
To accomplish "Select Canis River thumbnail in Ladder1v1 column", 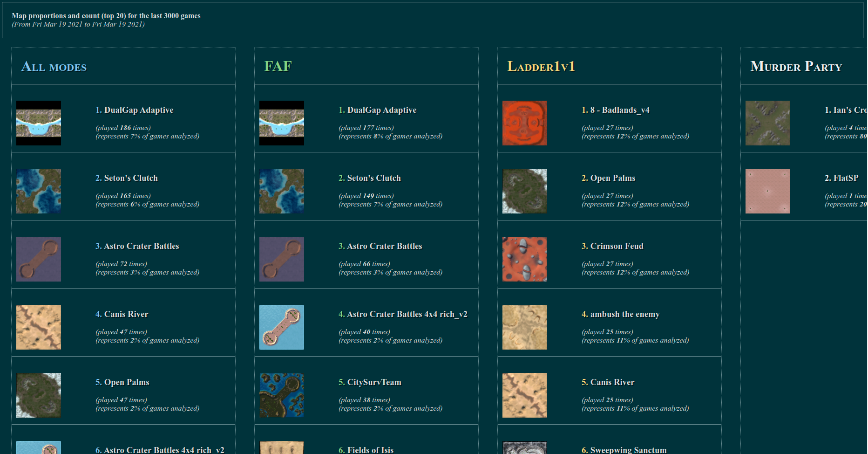I will (525, 395).
